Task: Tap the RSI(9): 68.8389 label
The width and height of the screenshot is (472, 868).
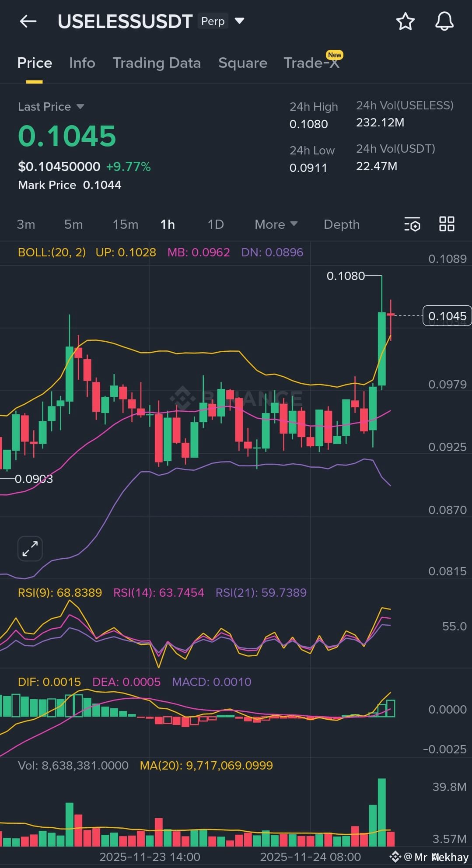Action: coord(60,593)
